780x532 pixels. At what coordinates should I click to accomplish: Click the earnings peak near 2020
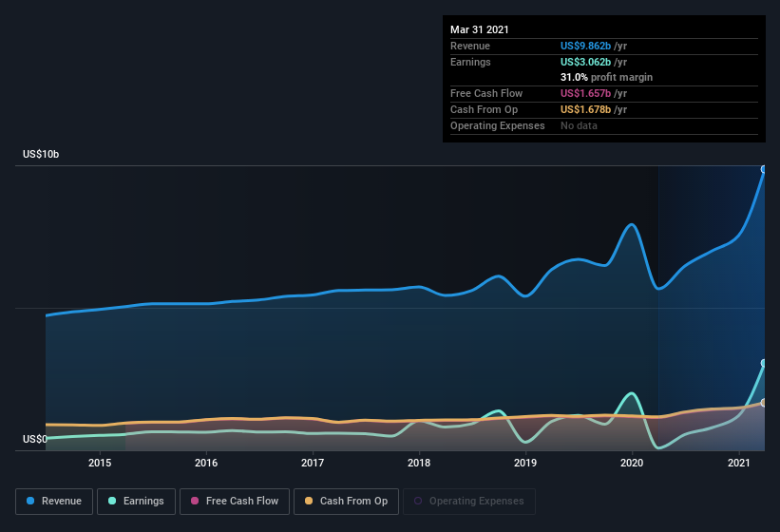pos(632,394)
